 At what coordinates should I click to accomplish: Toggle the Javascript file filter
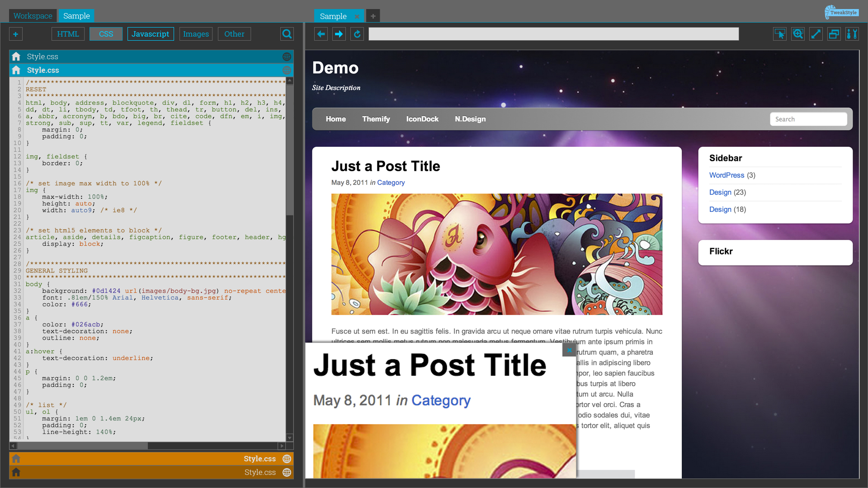[x=151, y=34]
